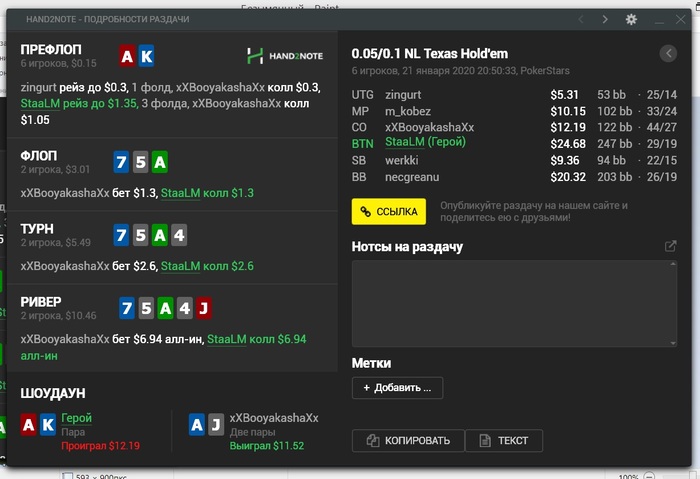Go to previous hand with left arrow

pos(581,19)
